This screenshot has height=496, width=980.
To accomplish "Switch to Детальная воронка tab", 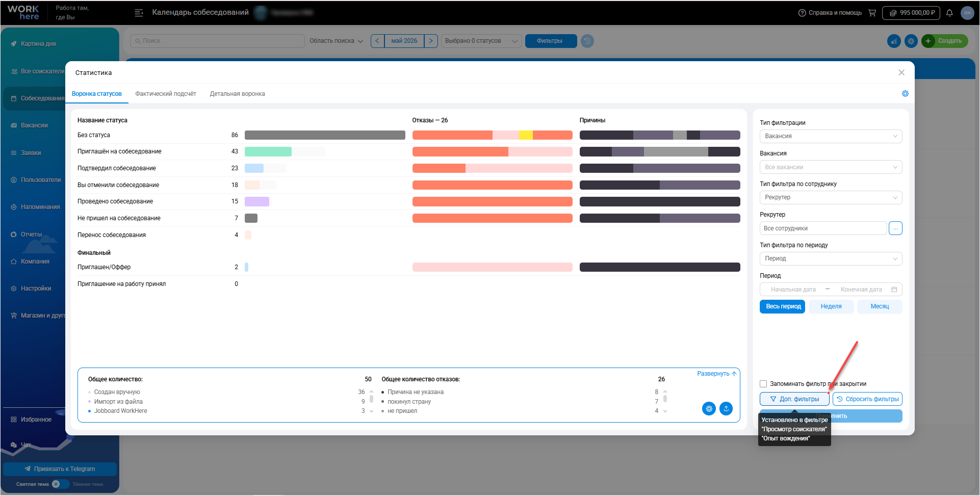I will click(x=237, y=94).
